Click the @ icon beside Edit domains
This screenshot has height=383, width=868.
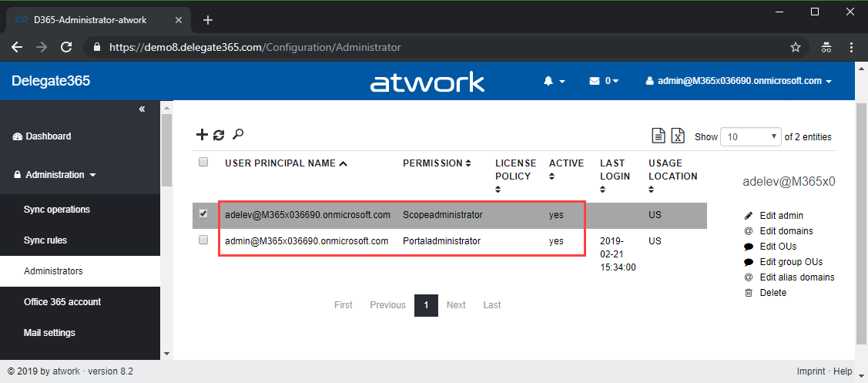749,231
